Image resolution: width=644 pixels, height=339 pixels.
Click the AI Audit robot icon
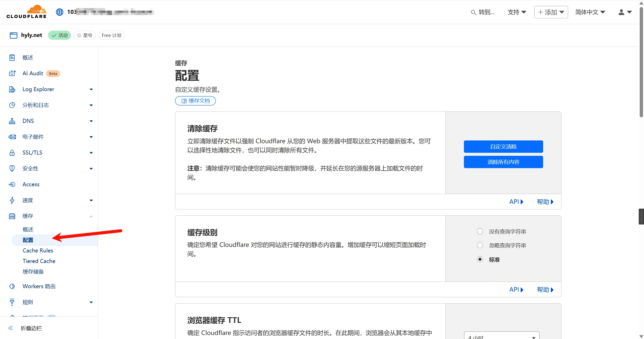pyautogui.click(x=12, y=73)
